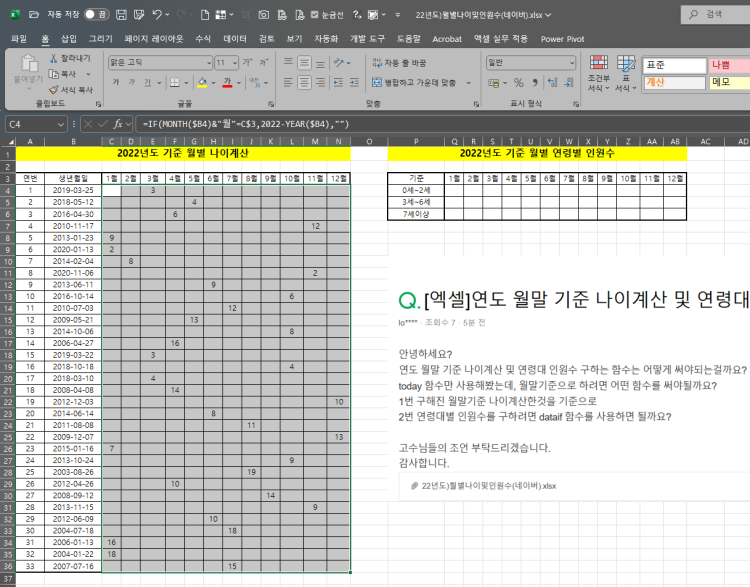Decrease decimal places
Screen dimensions: 750x587
569,83
